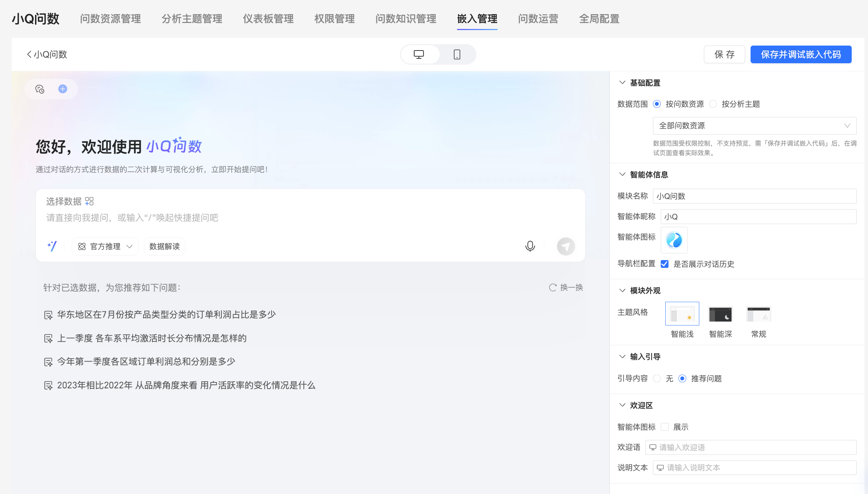Open the 官方推理 model dropdown

point(105,246)
